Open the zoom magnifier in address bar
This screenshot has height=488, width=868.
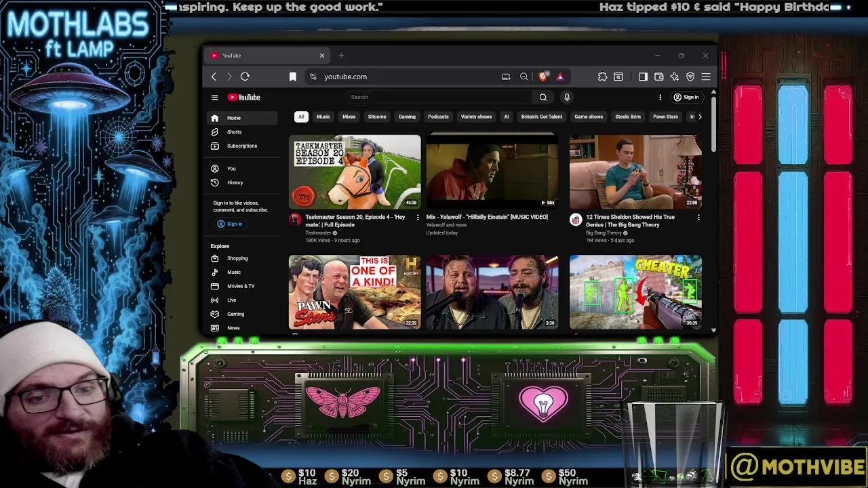(524, 77)
